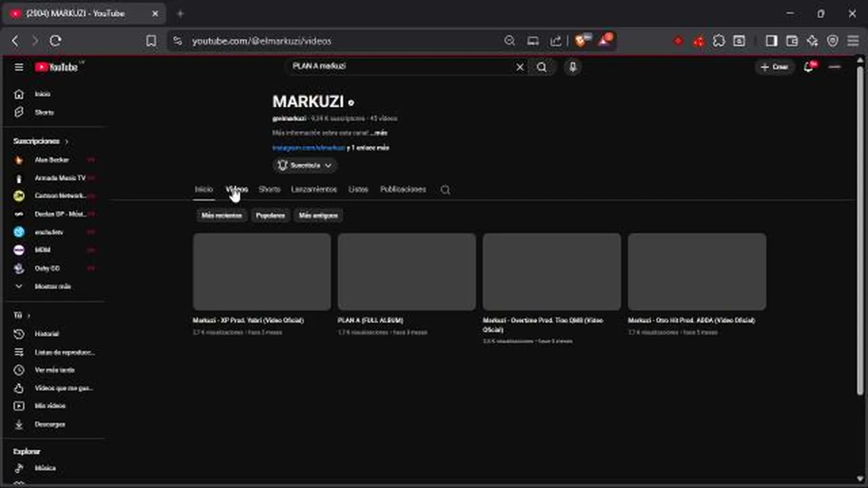Search within the channel using tab magnifier
This screenshot has height=488, width=868.
[x=446, y=190]
